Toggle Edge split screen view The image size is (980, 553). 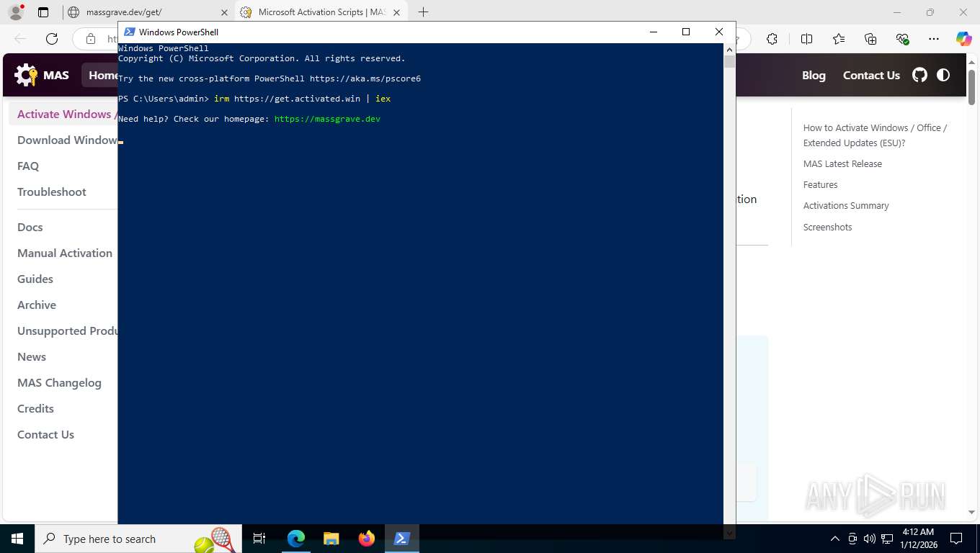[x=806, y=39]
